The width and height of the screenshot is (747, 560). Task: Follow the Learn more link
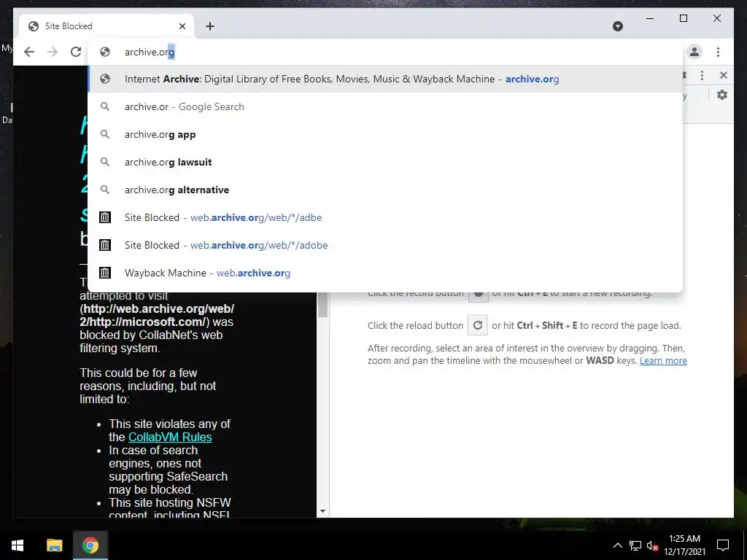[663, 360]
